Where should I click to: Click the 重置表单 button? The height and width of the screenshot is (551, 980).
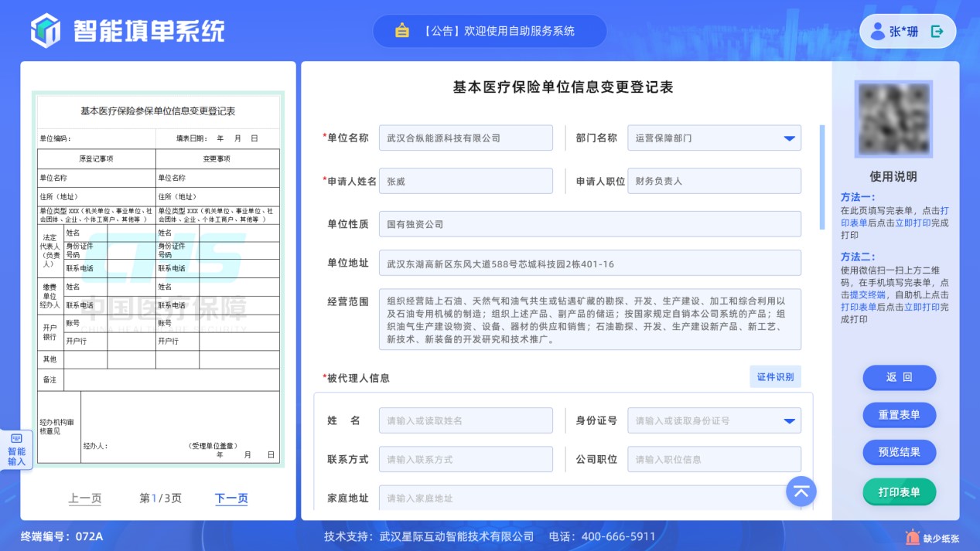tap(899, 415)
